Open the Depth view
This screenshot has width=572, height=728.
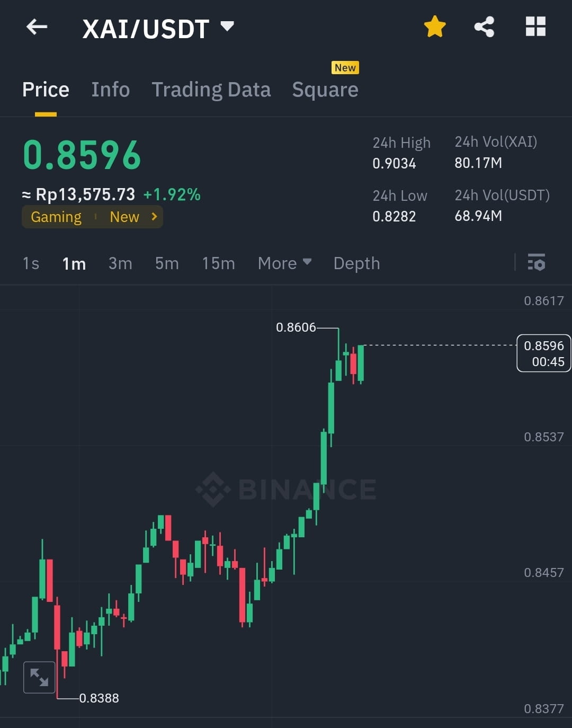356,263
